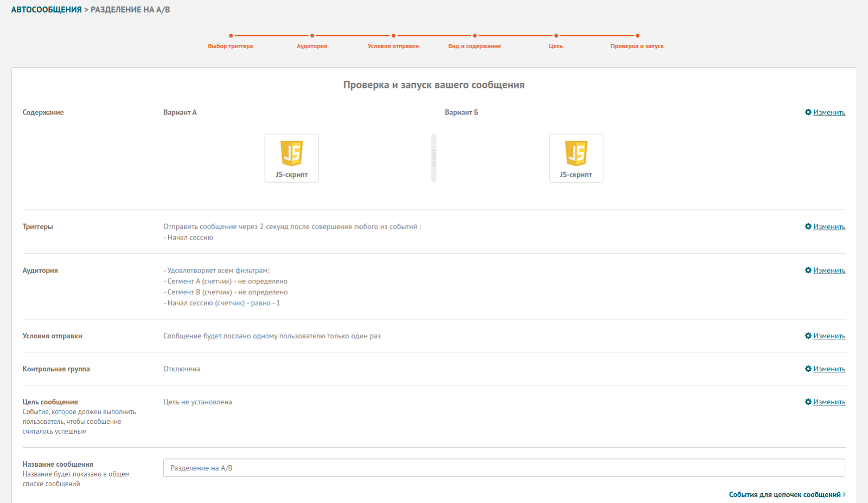This screenshot has height=503, width=868.
Task: Click gear icon in Содержание row
Action: [x=808, y=112]
